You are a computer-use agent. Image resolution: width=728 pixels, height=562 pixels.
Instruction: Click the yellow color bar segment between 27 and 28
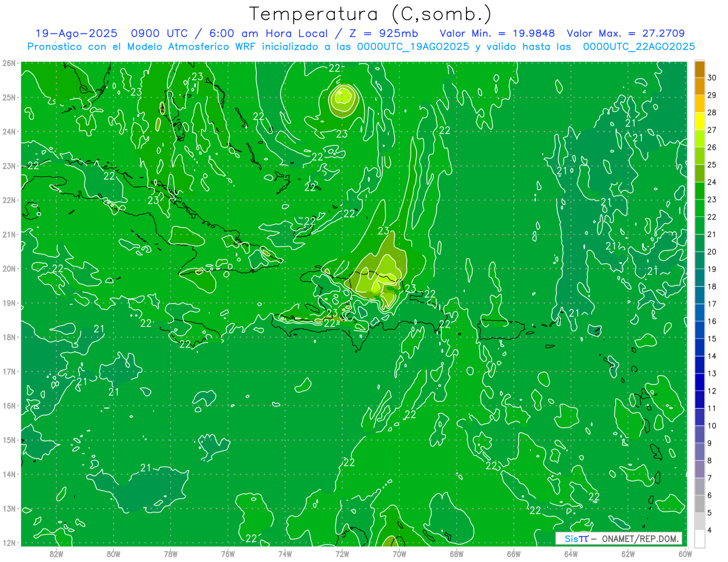[x=699, y=121]
